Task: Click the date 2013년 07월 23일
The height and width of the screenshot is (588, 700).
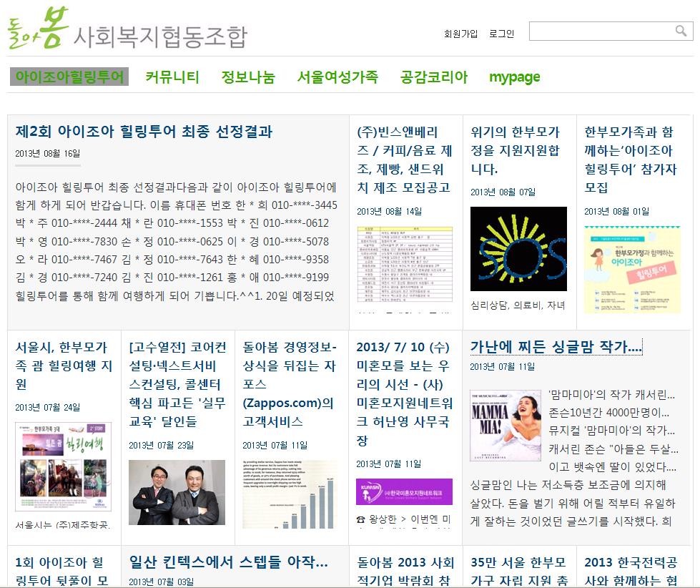Action: 162,446
